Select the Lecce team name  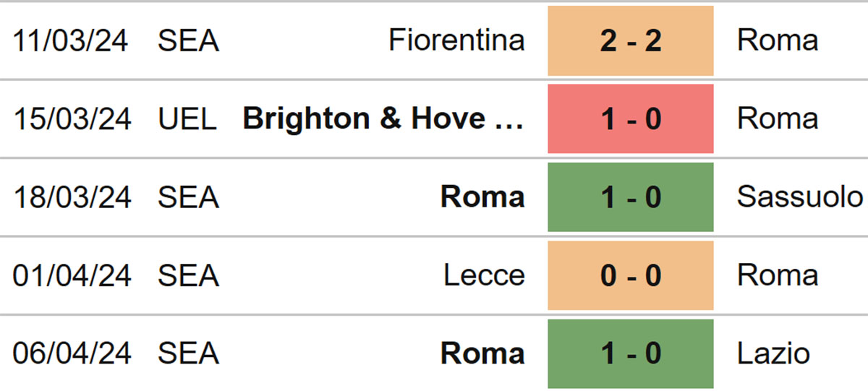click(x=485, y=275)
